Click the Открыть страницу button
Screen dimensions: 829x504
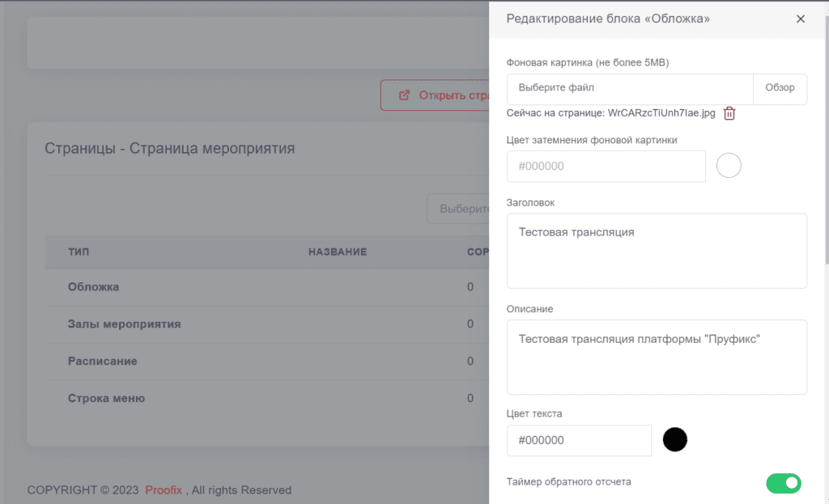pos(436,95)
